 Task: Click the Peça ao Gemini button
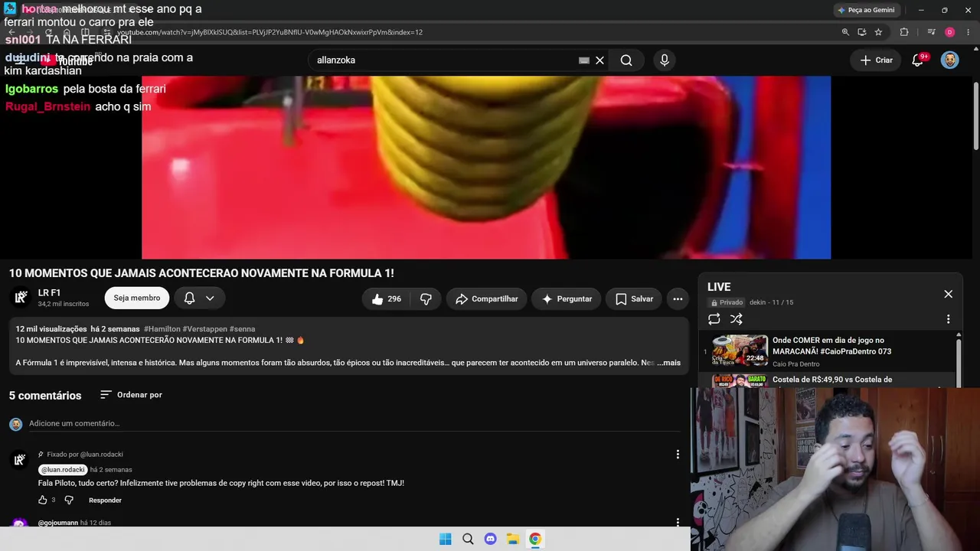[x=866, y=10]
